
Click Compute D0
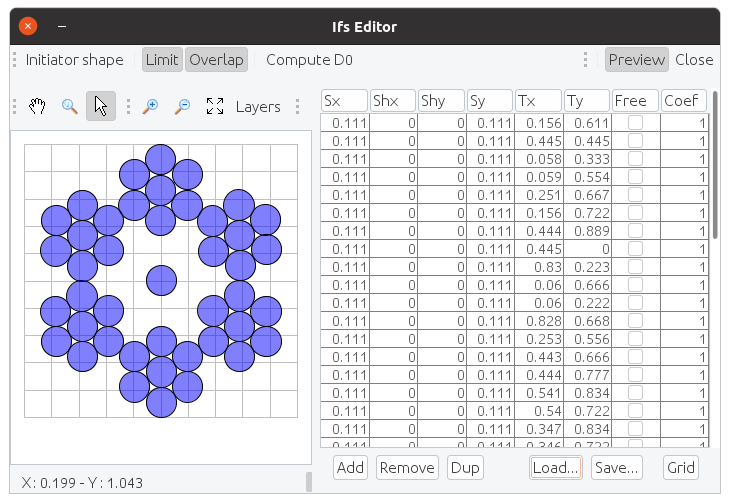click(x=309, y=60)
